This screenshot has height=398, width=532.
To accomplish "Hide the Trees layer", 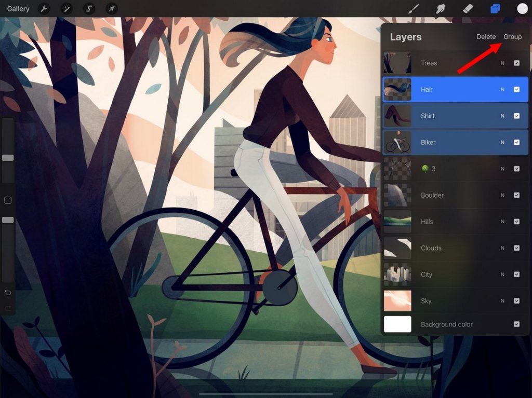I will tap(516, 63).
